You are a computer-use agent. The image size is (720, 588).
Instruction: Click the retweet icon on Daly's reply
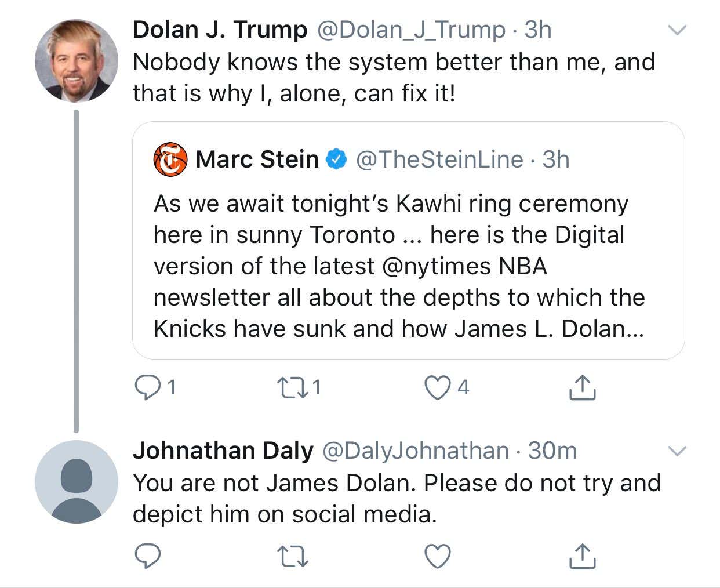coord(293,556)
